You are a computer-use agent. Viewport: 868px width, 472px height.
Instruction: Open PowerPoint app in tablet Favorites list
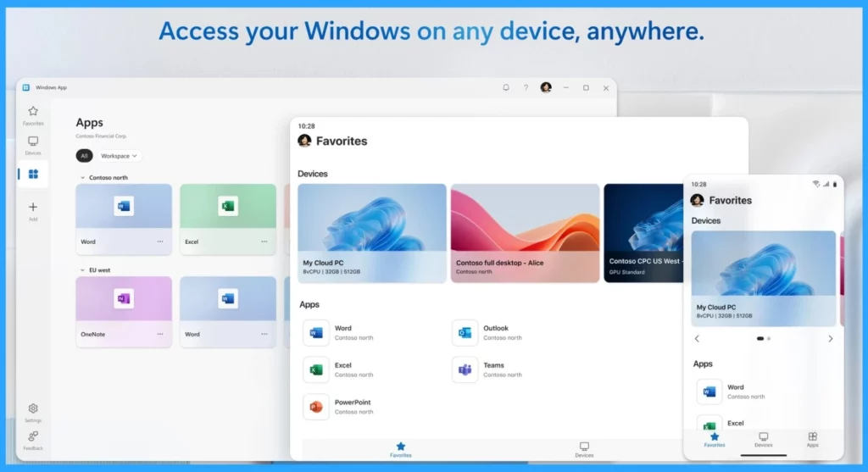point(339,407)
